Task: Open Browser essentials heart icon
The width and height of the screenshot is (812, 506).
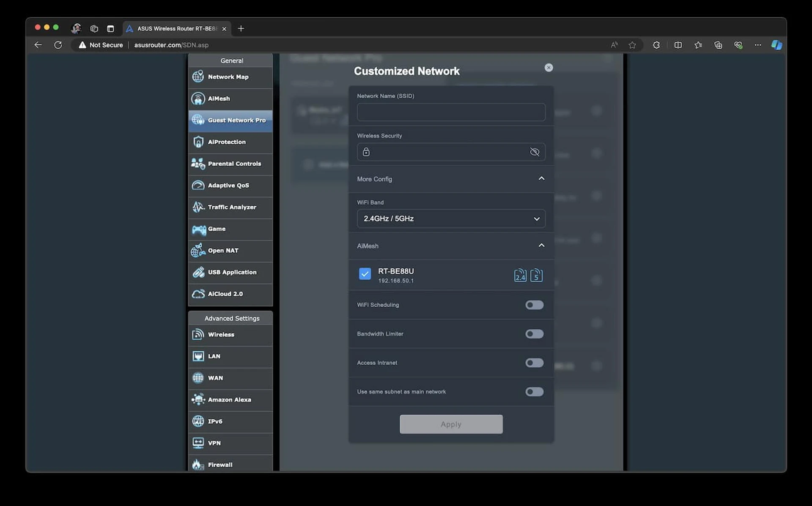Action: (738, 45)
